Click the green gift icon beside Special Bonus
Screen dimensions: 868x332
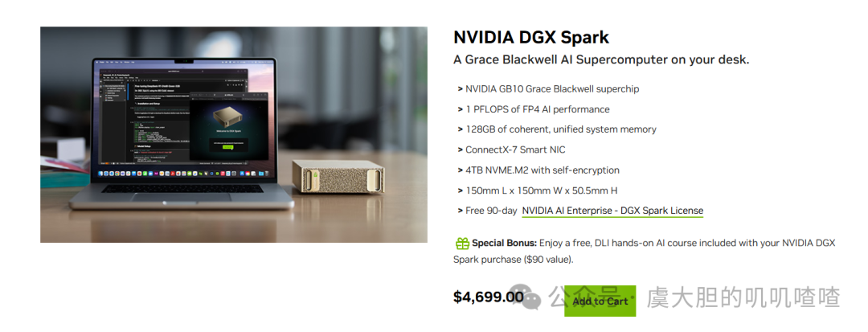pos(461,243)
